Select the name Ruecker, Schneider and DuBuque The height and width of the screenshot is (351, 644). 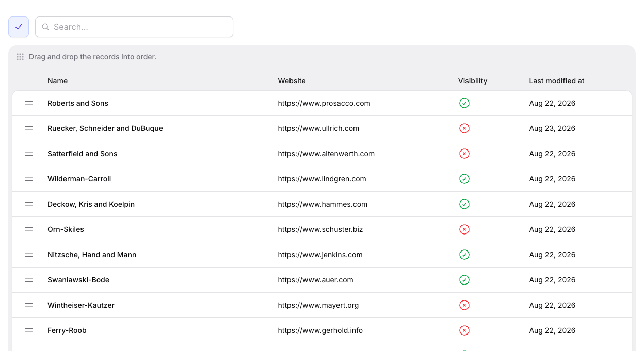pos(105,128)
